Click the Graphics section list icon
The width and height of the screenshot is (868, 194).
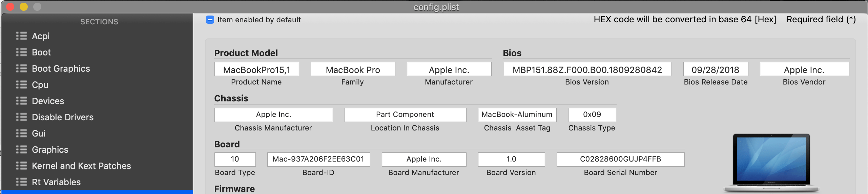point(22,150)
